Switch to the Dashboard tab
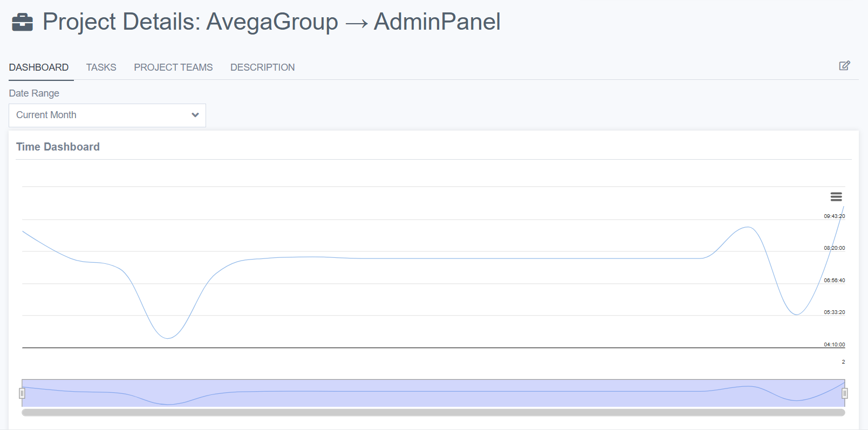Image resolution: width=868 pixels, height=430 pixels. pos(39,67)
